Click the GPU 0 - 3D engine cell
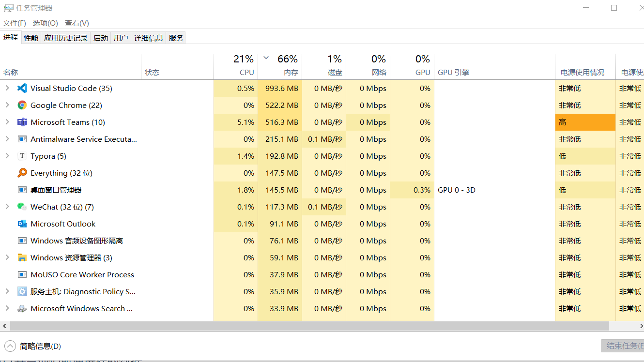644x362 pixels. click(494, 190)
